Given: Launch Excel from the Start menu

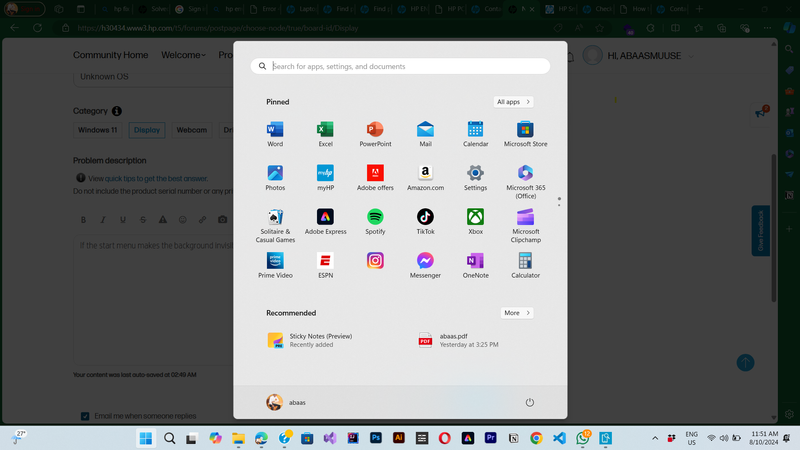Looking at the screenshot, I should click(x=325, y=134).
